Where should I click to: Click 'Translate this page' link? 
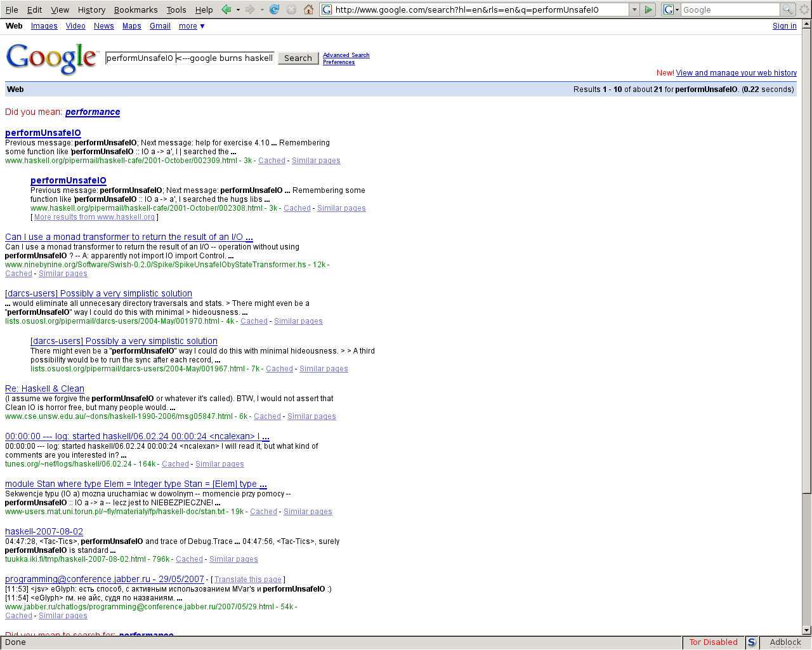(248, 580)
